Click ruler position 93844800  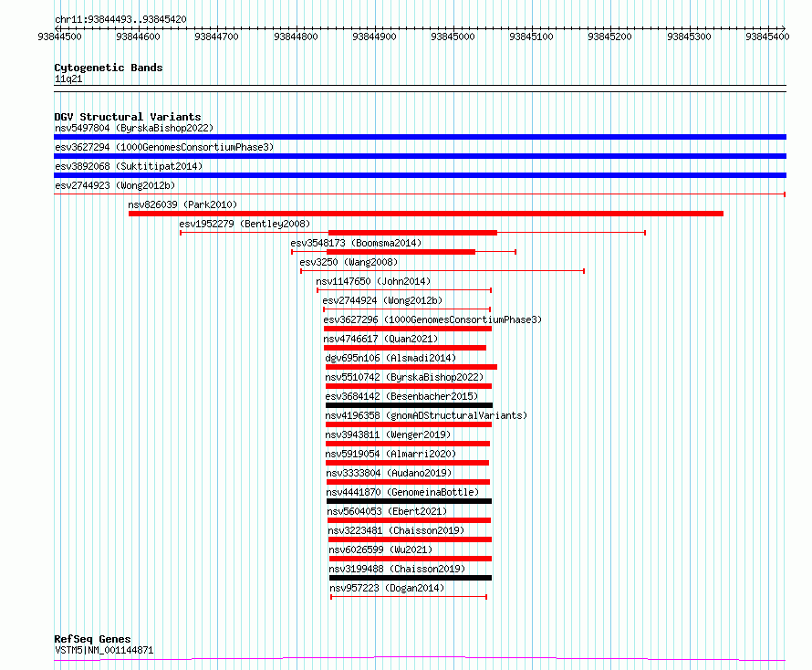click(296, 37)
